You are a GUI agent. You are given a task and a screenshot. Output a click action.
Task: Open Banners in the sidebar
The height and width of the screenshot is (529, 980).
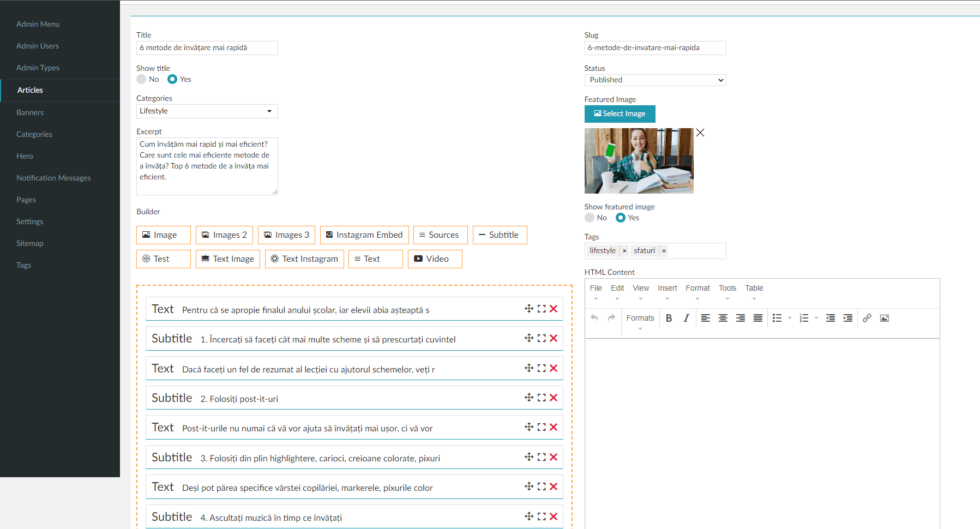point(30,112)
